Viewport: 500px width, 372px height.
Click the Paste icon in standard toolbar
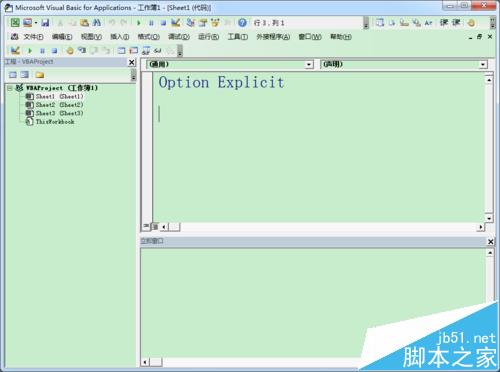84,23
